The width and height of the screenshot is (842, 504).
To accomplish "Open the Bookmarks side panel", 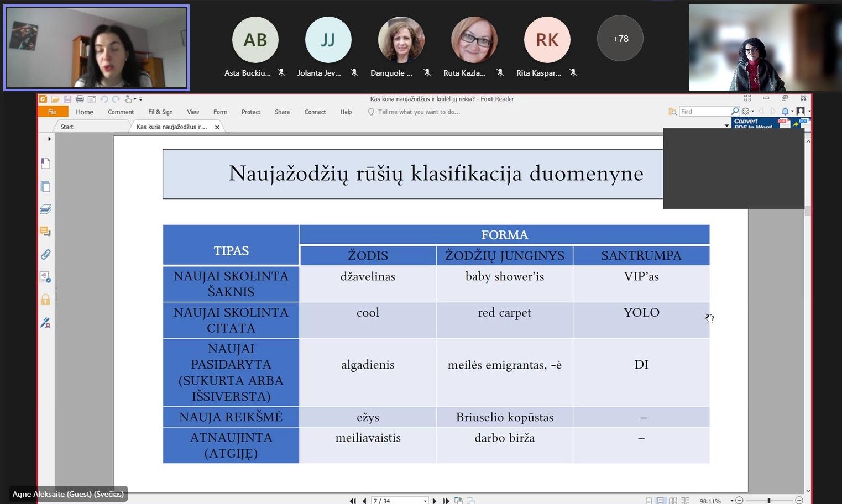I will click(x=46, y=164).
